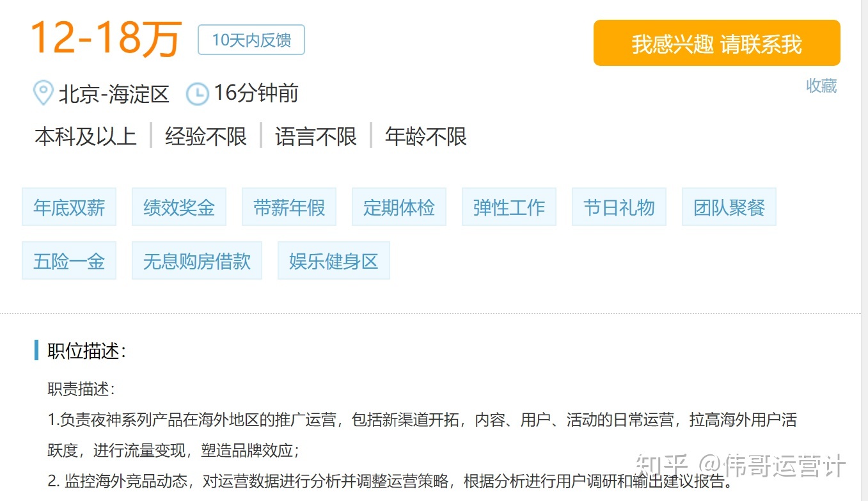Click the 本科及以上 requirement text
The height and width of the screenshot is (501, 868).
coord(86,136)
